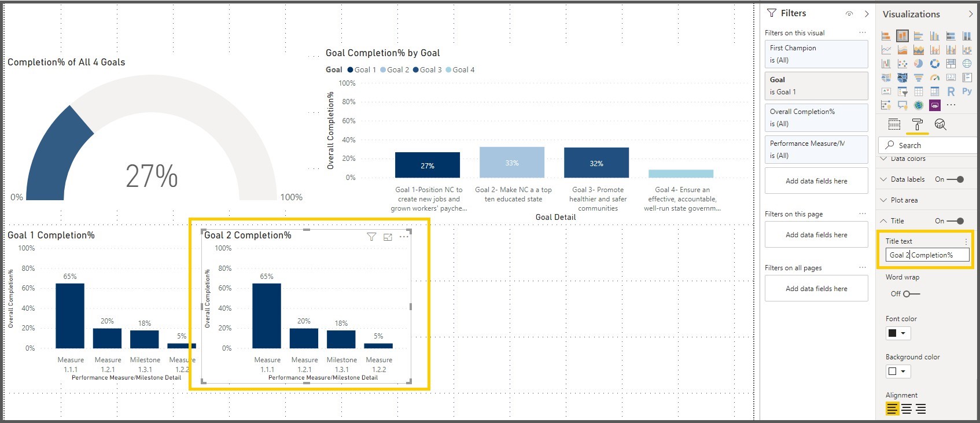Click the format Search box
Viewport: 980px width, 423px height.
click(928, 145)
